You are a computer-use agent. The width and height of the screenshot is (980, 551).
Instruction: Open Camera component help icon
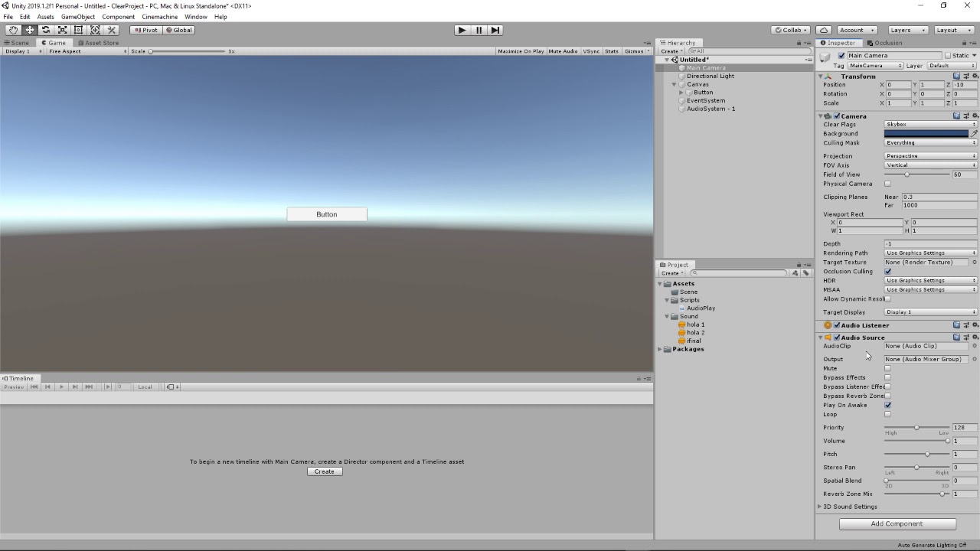tap(957, 116)
